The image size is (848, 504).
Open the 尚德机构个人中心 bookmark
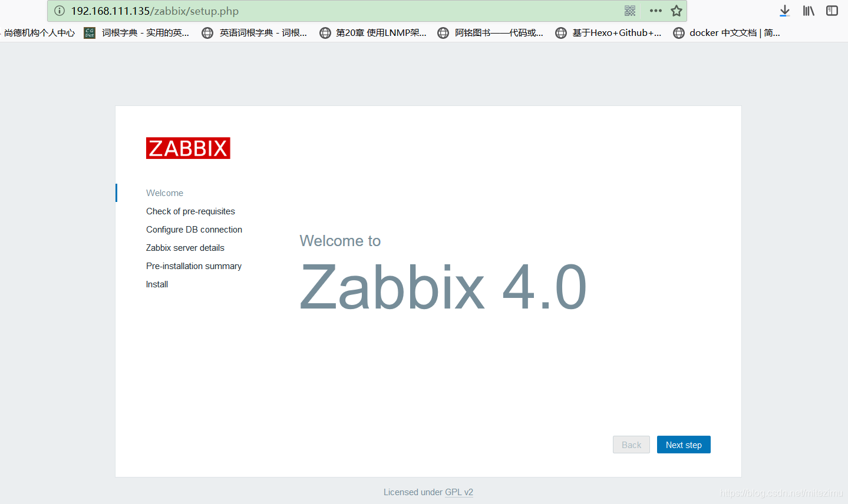[39, 33]
